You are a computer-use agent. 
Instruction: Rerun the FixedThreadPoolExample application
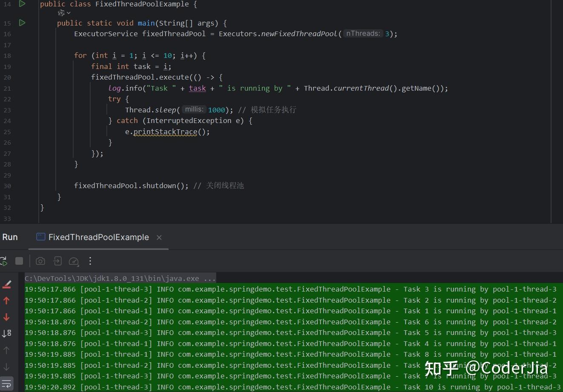coord(4,261)
